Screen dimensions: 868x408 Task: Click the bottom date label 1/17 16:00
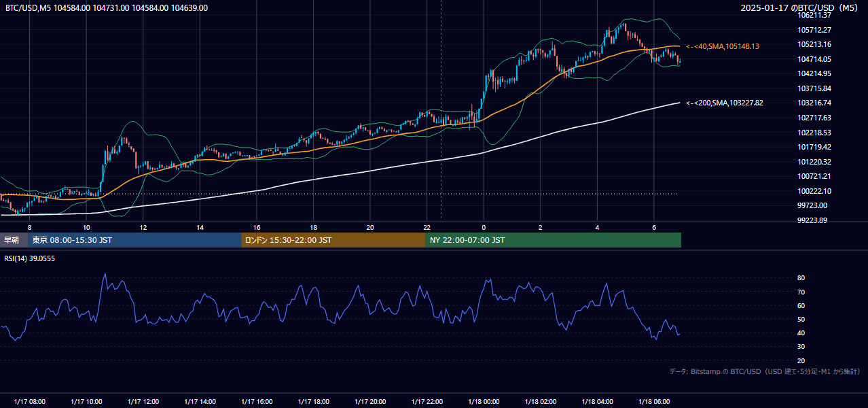click(257, 402)
